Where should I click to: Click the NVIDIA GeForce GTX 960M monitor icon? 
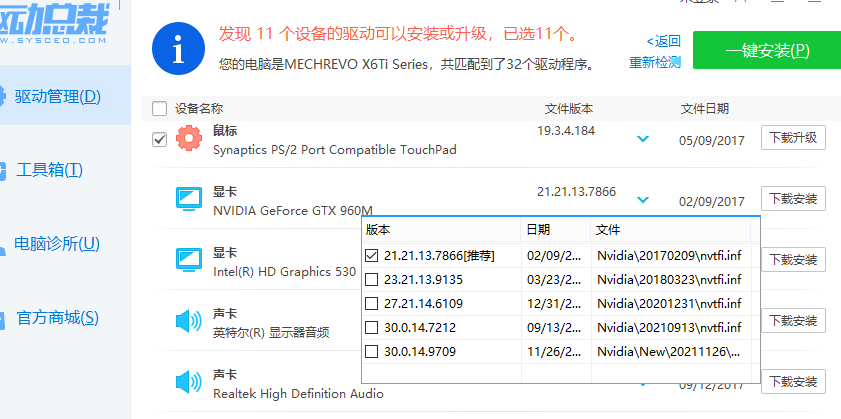[189, 198]
